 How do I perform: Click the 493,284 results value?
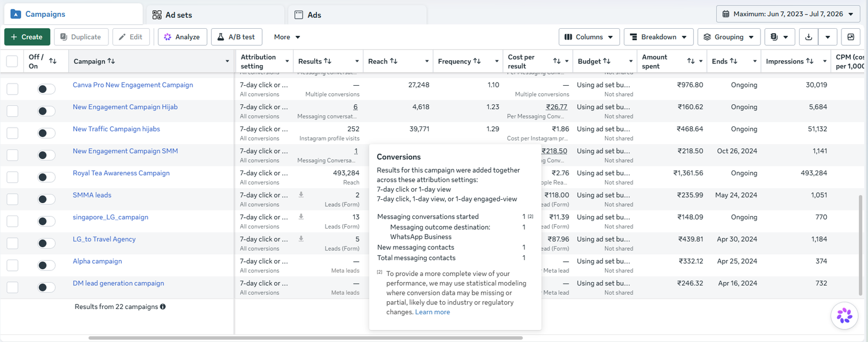(x=346, y=173)
